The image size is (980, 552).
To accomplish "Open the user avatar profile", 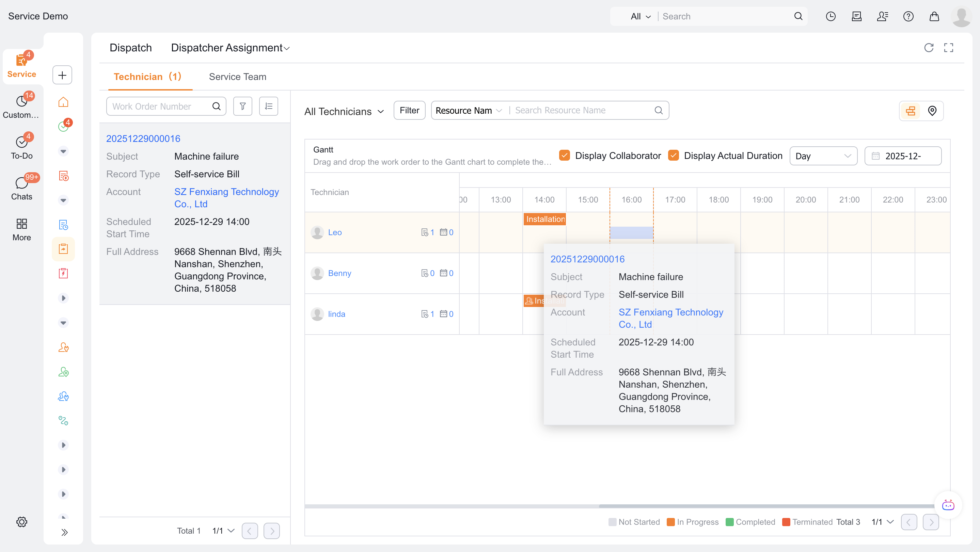I will coord(961,16).
